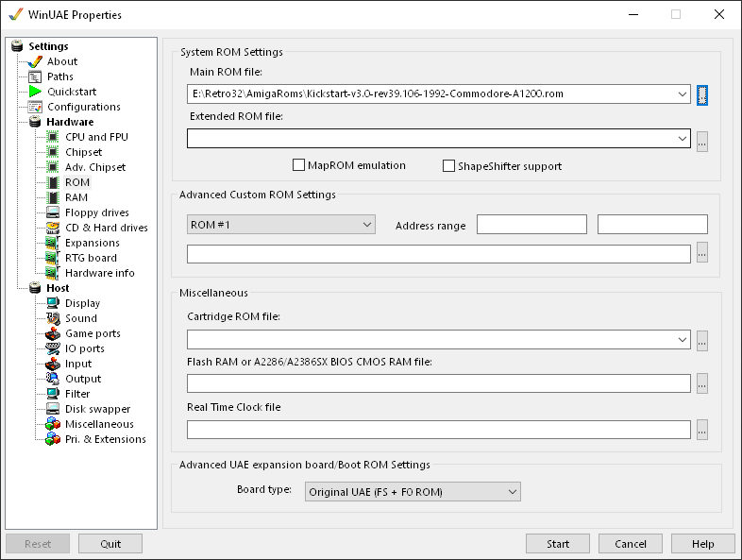Click the Output icon
The image size is (742, 560).
coord(53,379)
